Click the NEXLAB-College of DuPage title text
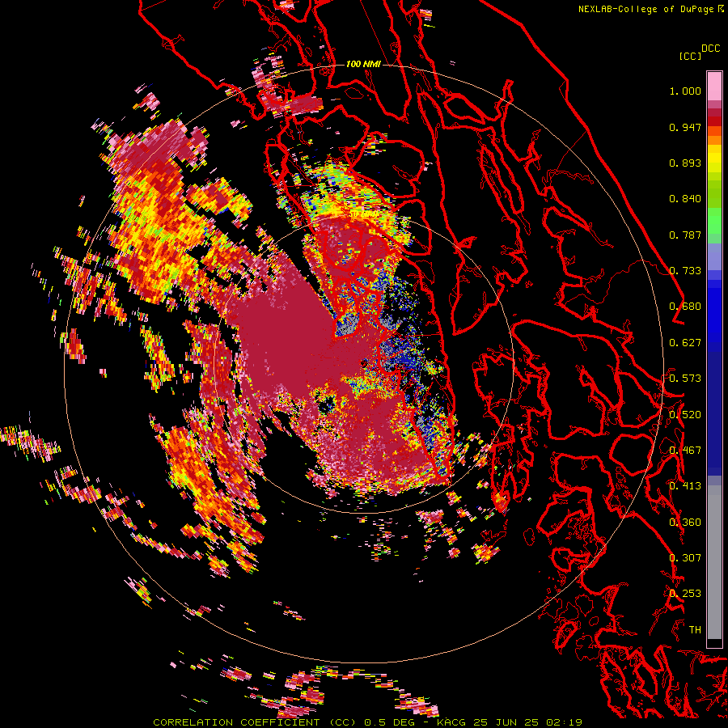The width and height of the screenshot is (728, 728). click(647, 9)
